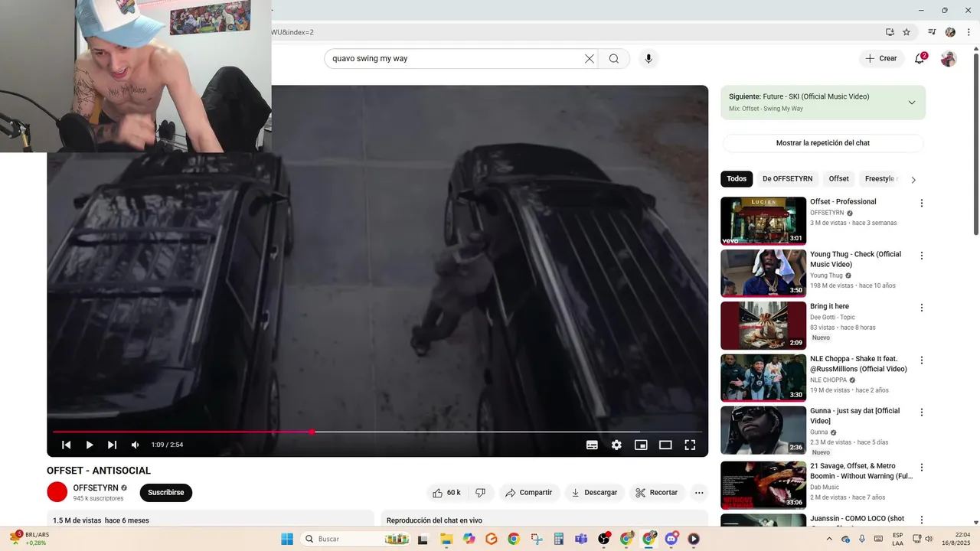
Task: Open options for NLE Choppa video
Action: coord(922,360)
